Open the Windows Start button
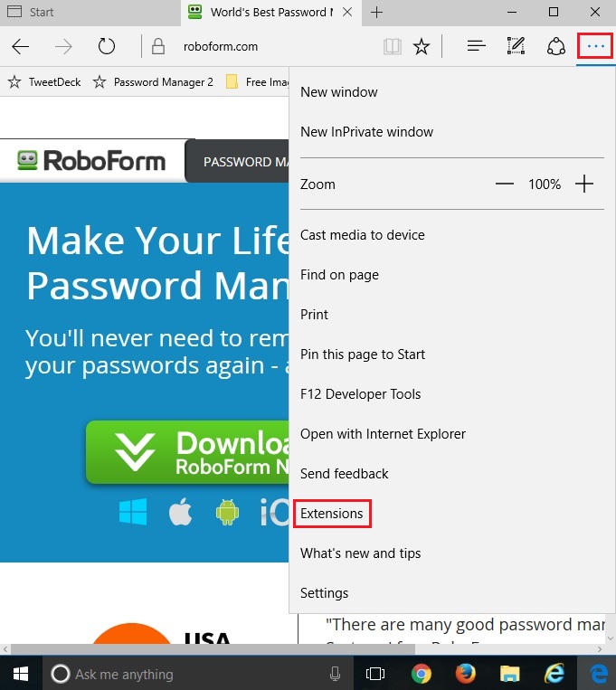The image size is (616, 690). (x=21, y=674)
